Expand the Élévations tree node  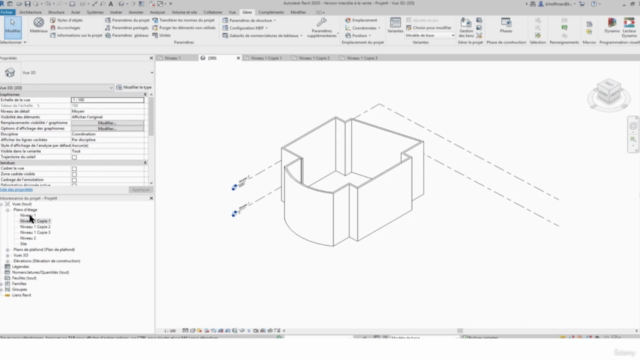click(7, 261)
